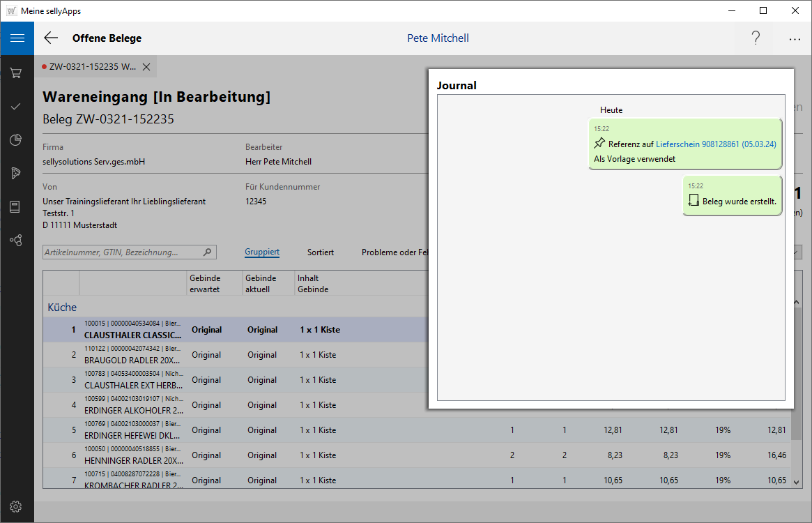
Task: Open the network connections sidebar icon
Action: pyautogui.click(x=17, y=241)
